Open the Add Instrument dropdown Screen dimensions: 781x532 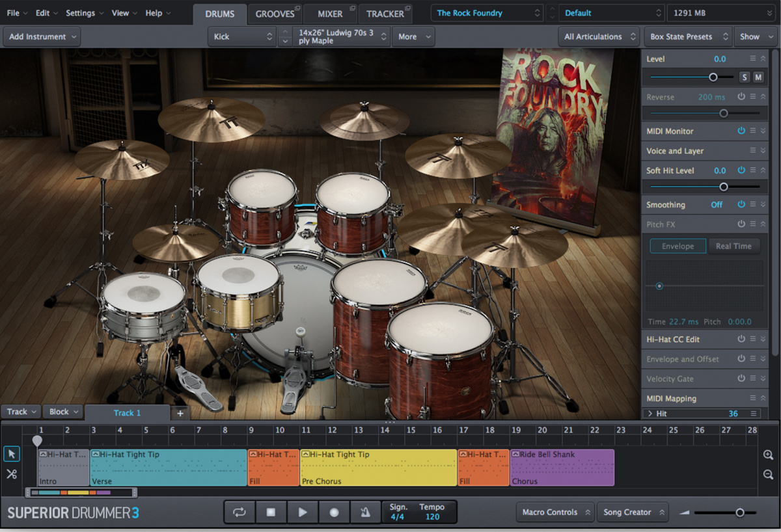pos(41,36)
